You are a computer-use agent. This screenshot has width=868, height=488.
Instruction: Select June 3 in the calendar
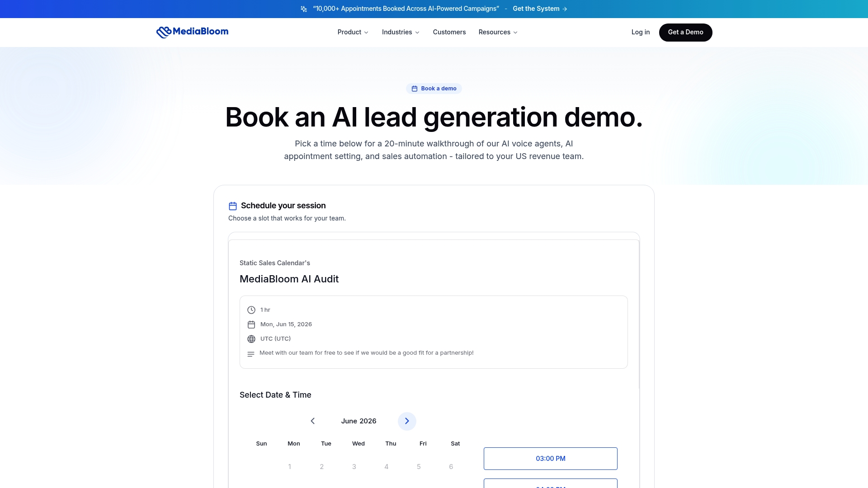pos(354,467)
